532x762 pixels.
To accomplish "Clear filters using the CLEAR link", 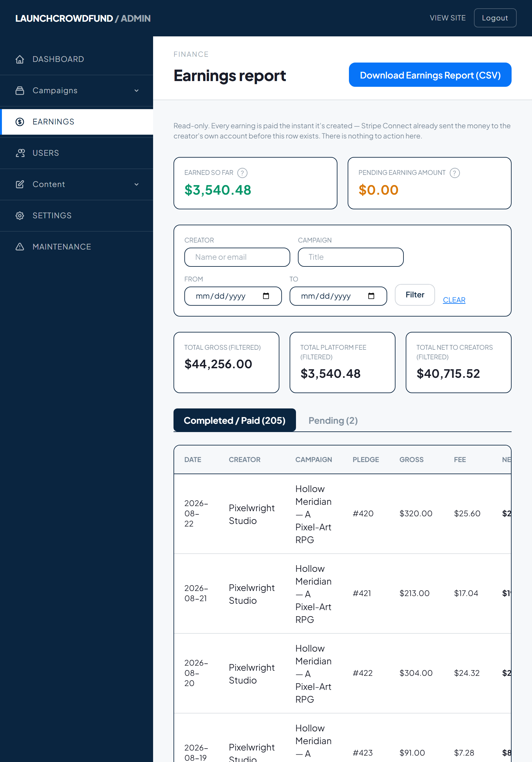I will pyautogui.click(x=454, y=300).
